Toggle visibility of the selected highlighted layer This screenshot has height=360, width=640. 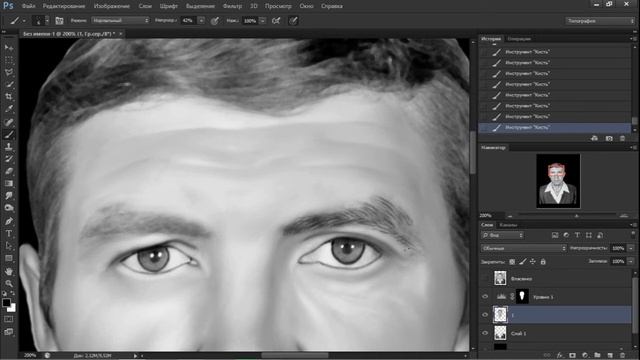[485, 315]
